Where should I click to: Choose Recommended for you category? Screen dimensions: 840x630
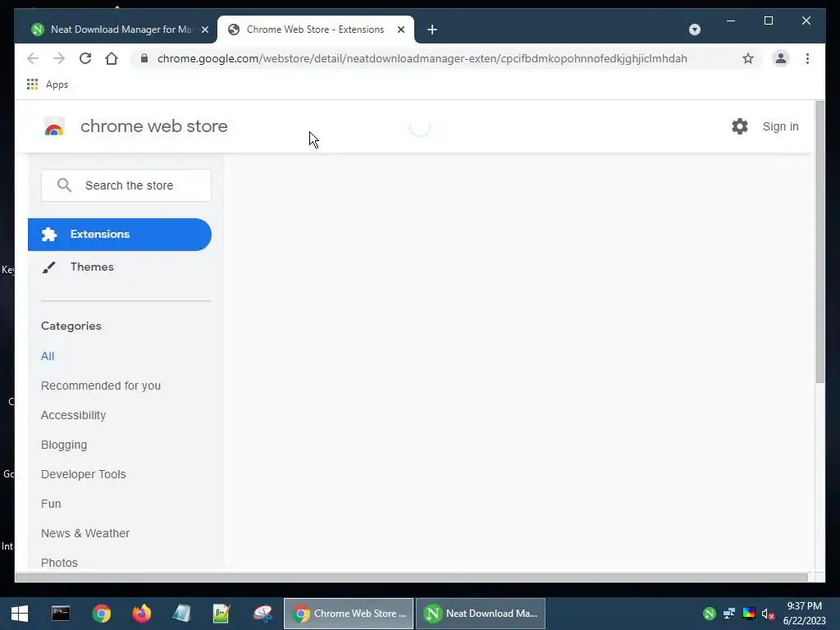(x=101, y=386)
